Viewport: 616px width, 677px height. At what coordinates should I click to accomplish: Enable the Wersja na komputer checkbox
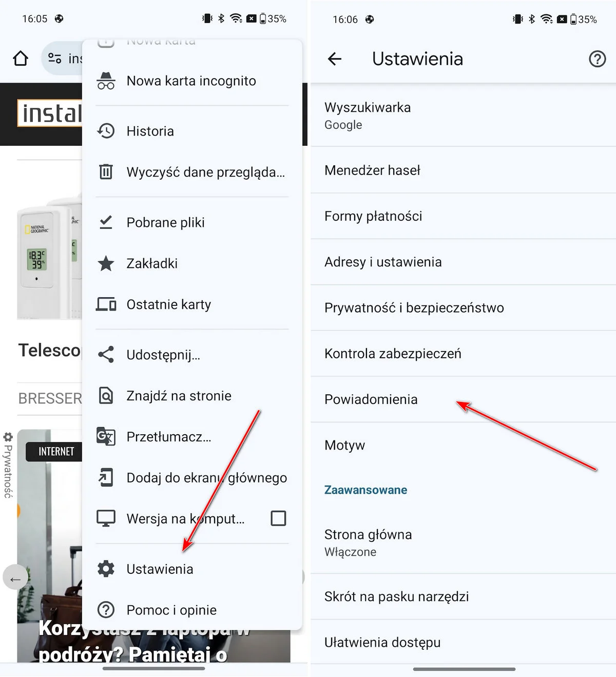(x=278, y=518)
